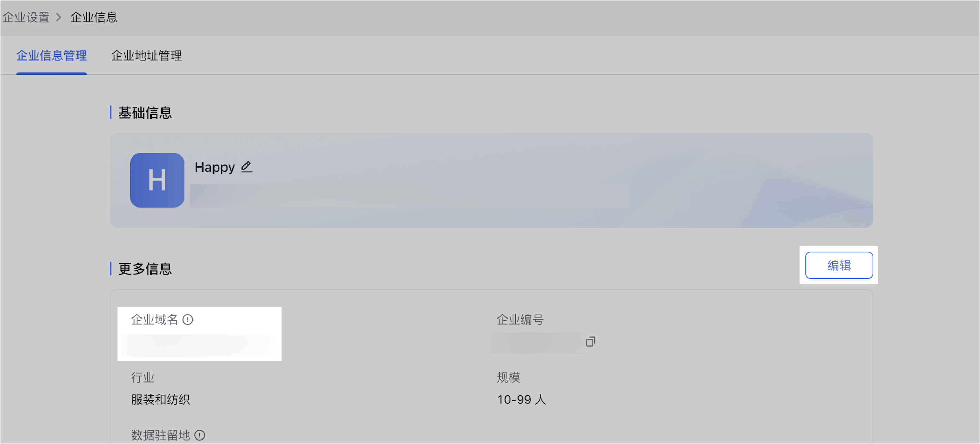This screenshot has width=980, height=444.
Task: Click the blurred 企业编号 value
Action: pyautogui.click(x=538, y=343)
